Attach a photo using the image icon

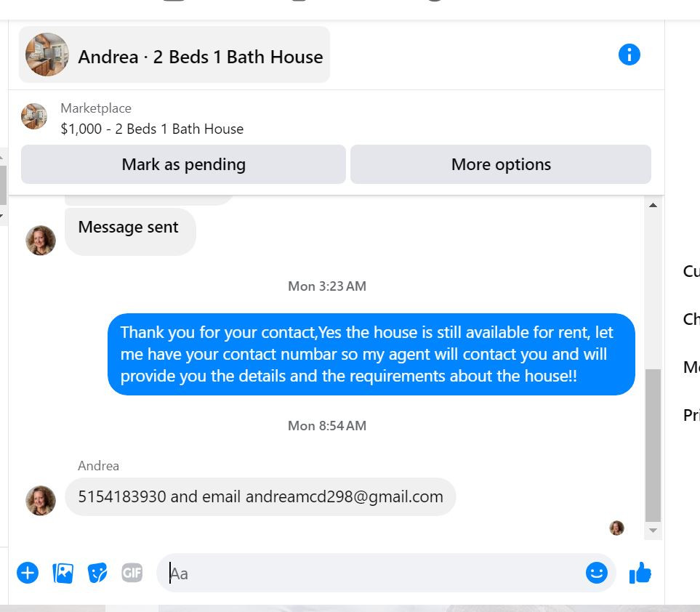pyautogui.click(x=63, y=573)
